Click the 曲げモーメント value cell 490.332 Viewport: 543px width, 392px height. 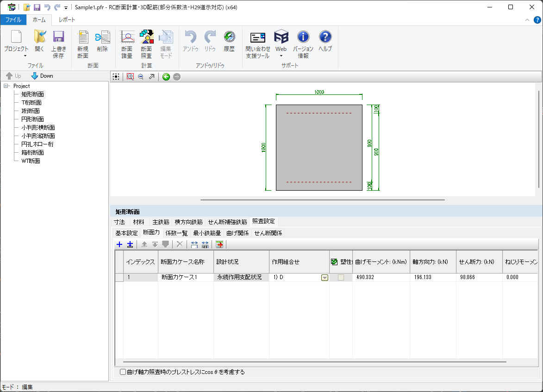tap(381, 277)
